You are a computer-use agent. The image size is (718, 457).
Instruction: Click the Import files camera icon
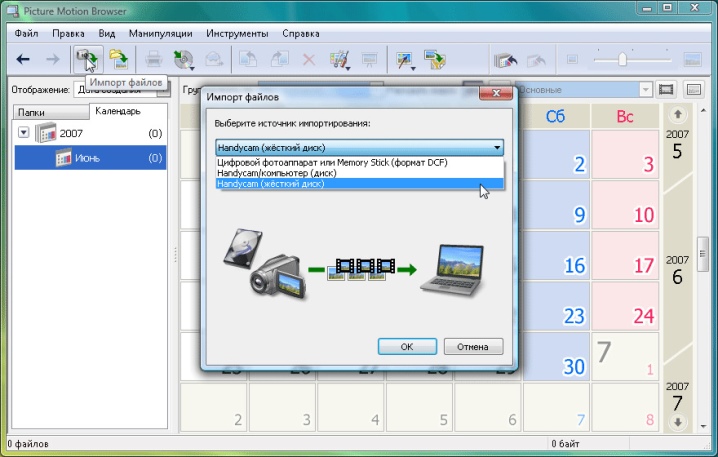87,59
